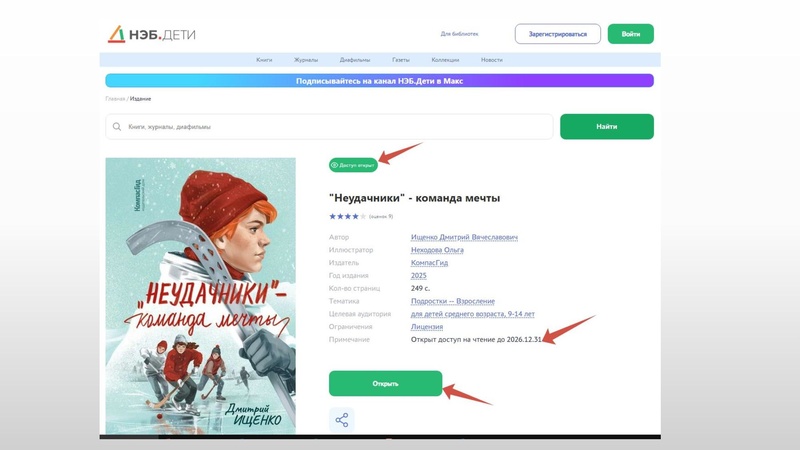Click the note Открыт доступ на чтение до 2026.12.31
This screenshot has height=450, width=800.
pyautogui.click(x=477, y=339)
